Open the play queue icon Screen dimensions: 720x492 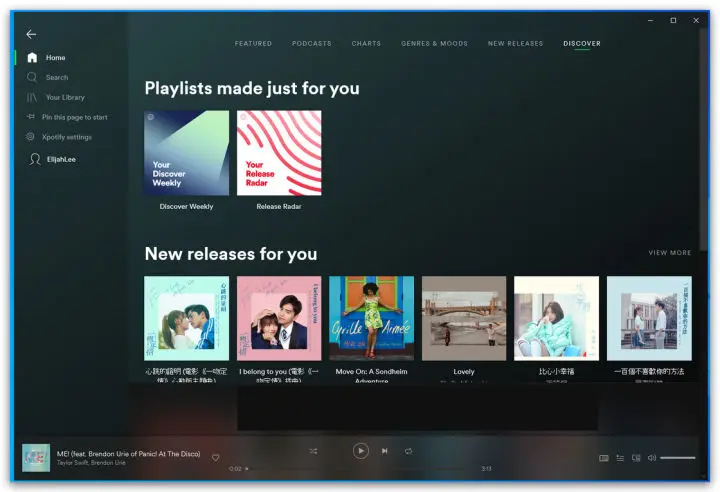[620, 458]
